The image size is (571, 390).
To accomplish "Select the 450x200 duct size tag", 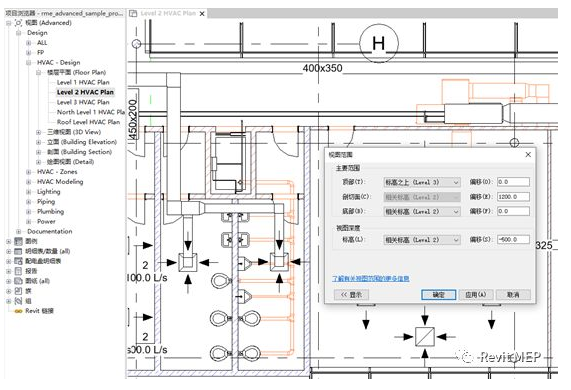I will 133,119.
